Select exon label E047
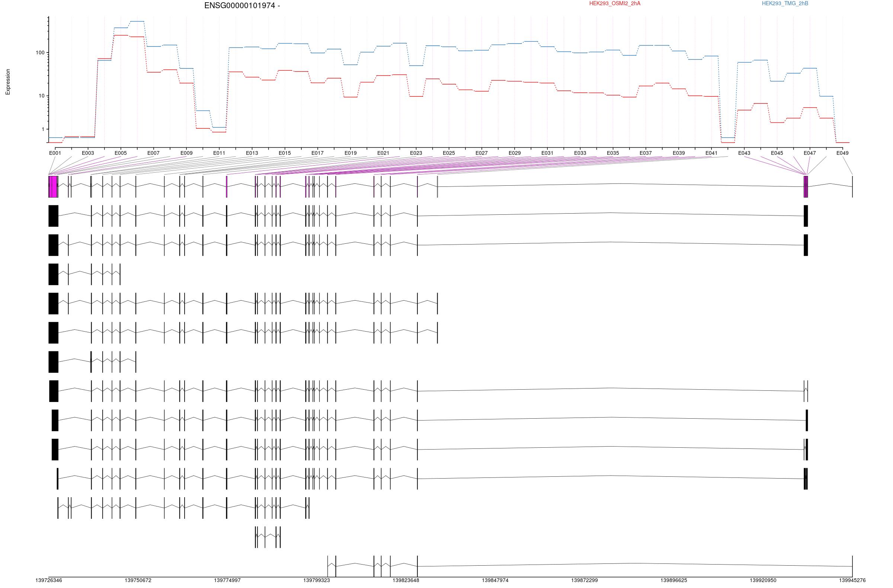The height and width of the screenshot is (588, 893). [810, 153]
